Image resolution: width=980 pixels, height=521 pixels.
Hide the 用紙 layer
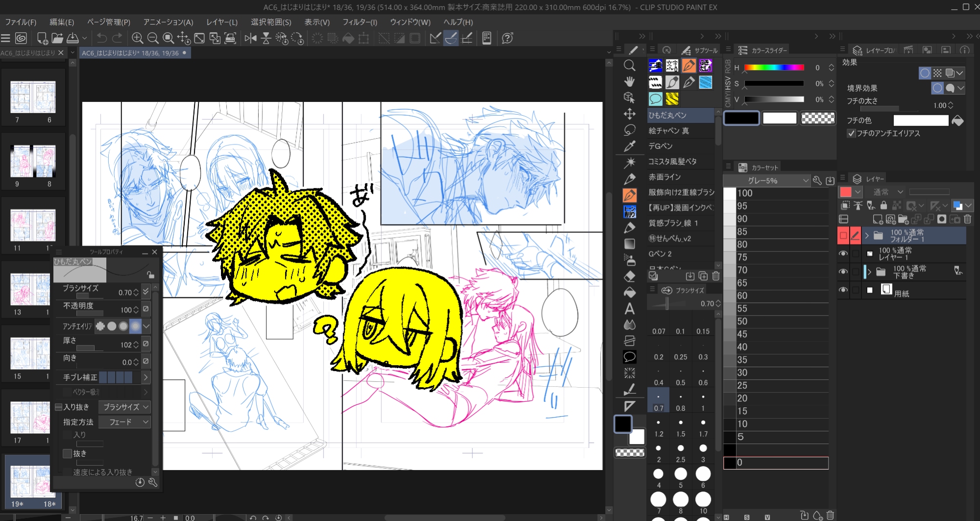tap(843, 290)
